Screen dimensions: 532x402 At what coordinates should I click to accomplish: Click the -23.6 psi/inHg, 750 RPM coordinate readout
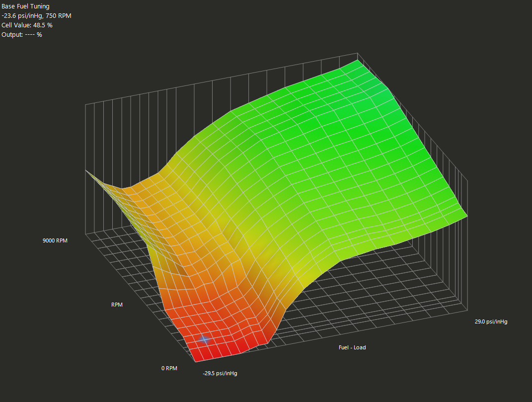(36, 16)
